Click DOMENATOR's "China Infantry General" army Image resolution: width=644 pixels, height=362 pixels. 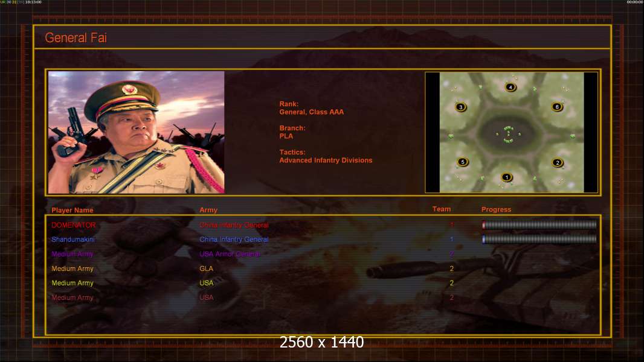point(234,225)
